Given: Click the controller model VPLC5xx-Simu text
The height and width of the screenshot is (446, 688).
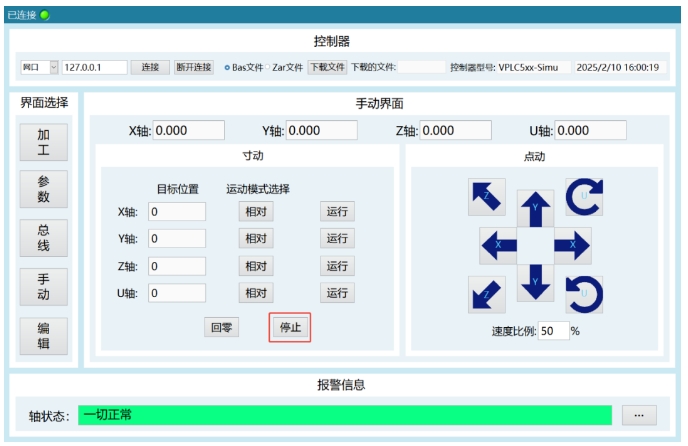Looking at the screenshot, I should pyautogui.click(x=528, y=68).
